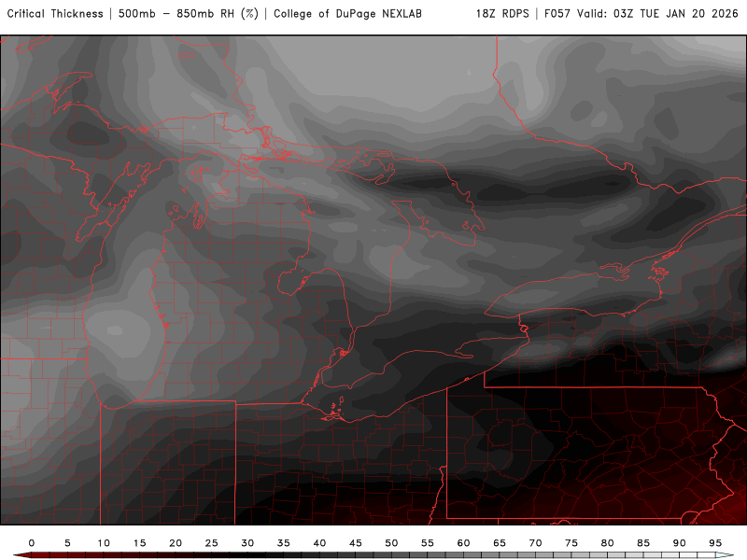
Task: Click the 'Critical Thickness' title text
Action: [55, 14]
